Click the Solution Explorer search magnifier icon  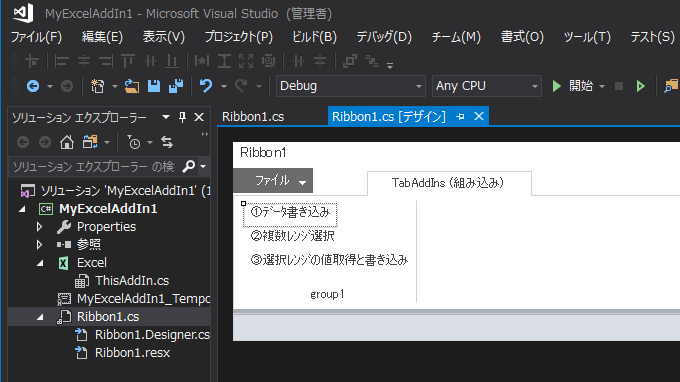click(x=189, y=166)
